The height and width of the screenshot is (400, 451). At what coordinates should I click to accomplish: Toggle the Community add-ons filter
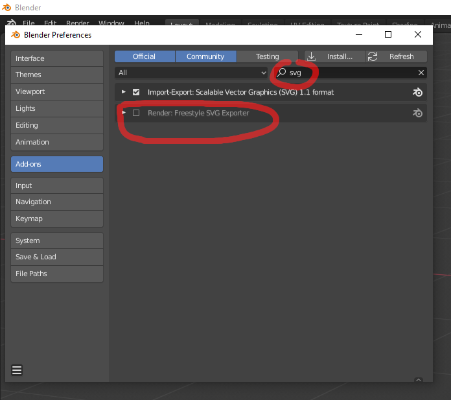point(206,56)
